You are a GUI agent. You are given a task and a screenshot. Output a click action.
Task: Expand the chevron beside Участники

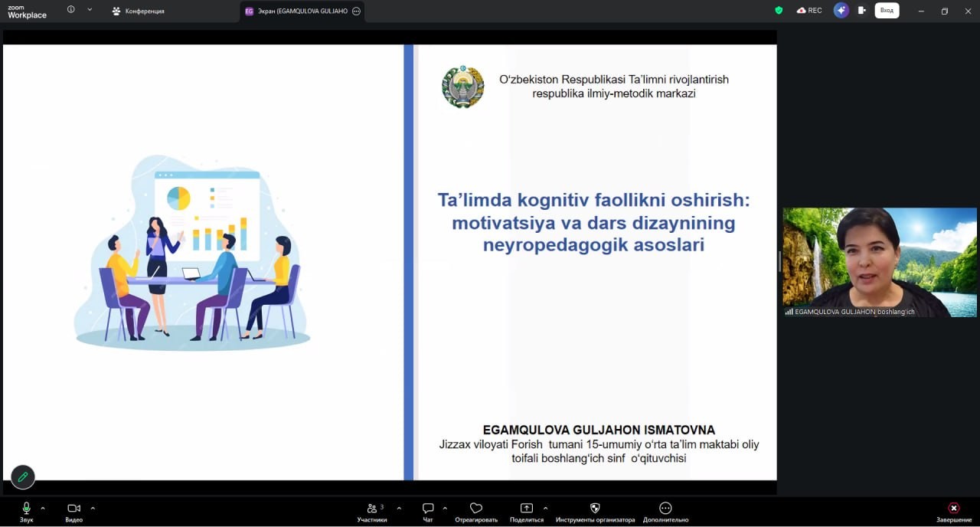[397, 507]
